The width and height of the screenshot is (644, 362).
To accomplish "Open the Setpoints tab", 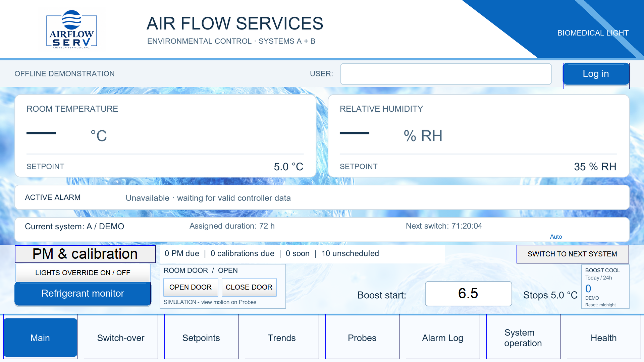I will point(201,337).
